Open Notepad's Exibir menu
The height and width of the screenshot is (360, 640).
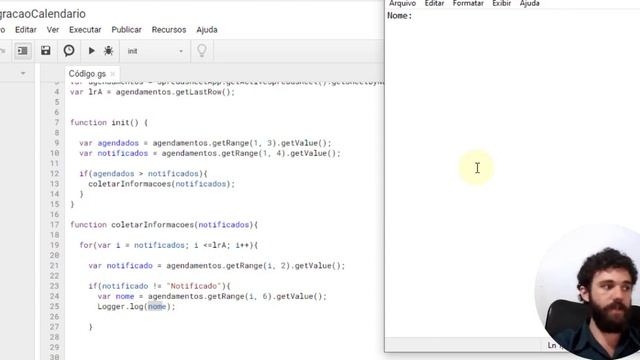click(502, 3)
